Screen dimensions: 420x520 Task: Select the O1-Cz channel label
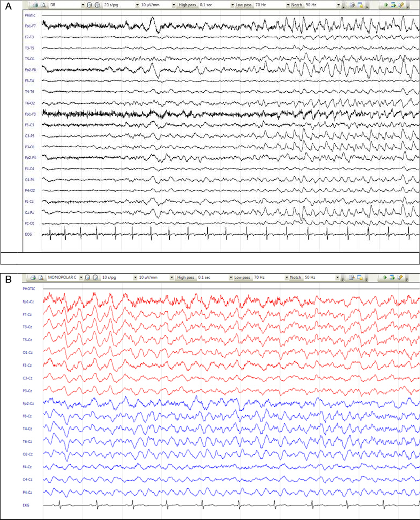[28, 353]
